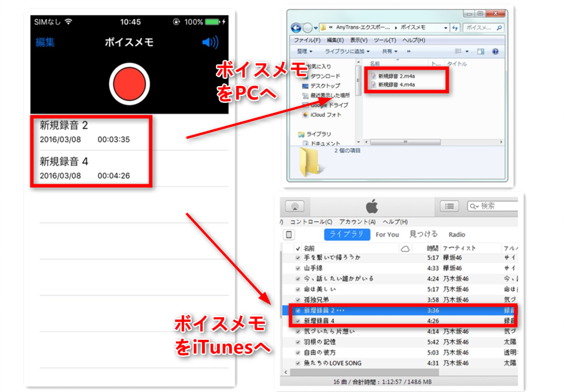Click Explorer's horizontal scrollbar thumb
The width and height of the screenshot is (564, 392).
pyautogui.click(x=405, y=142)
